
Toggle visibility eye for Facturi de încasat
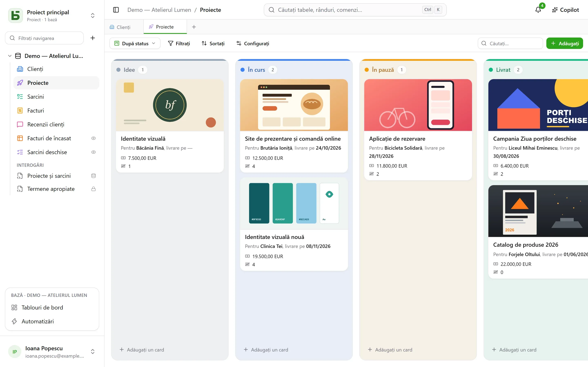93,138
